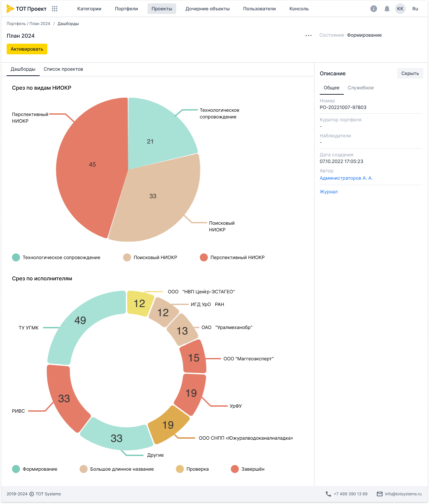429x504 pixels.
Task: Open the Ru language selector
Action: coord(415,9)
